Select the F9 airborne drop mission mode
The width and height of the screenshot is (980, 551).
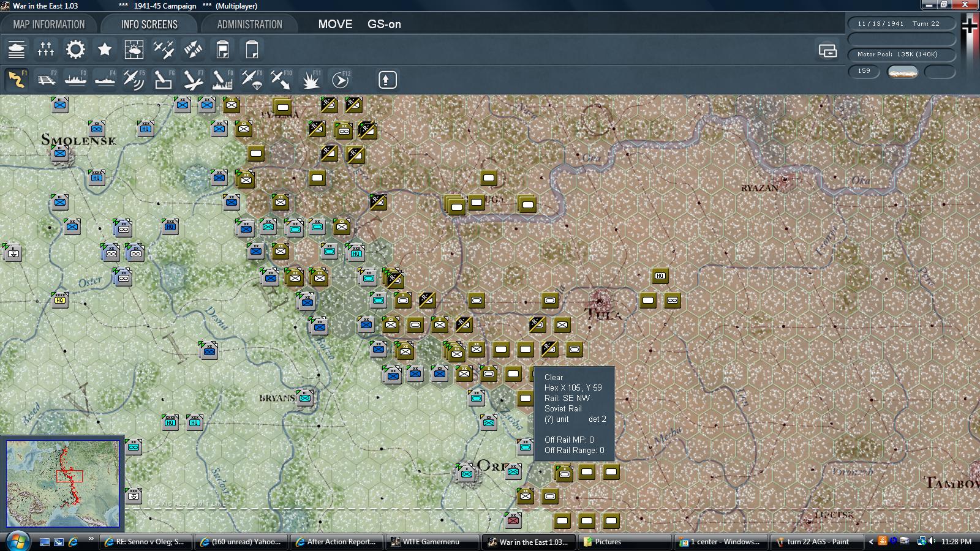point(251,80)
